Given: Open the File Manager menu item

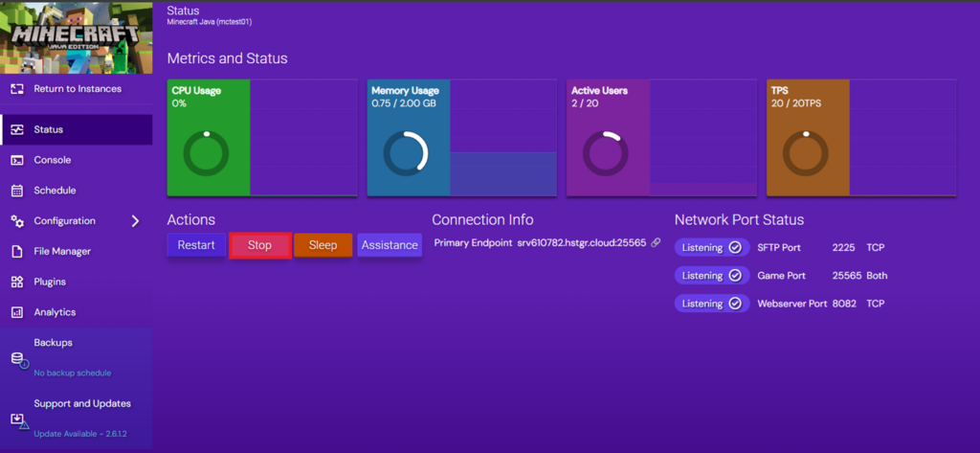Looking at the screenshot, I should click(77, 252).
